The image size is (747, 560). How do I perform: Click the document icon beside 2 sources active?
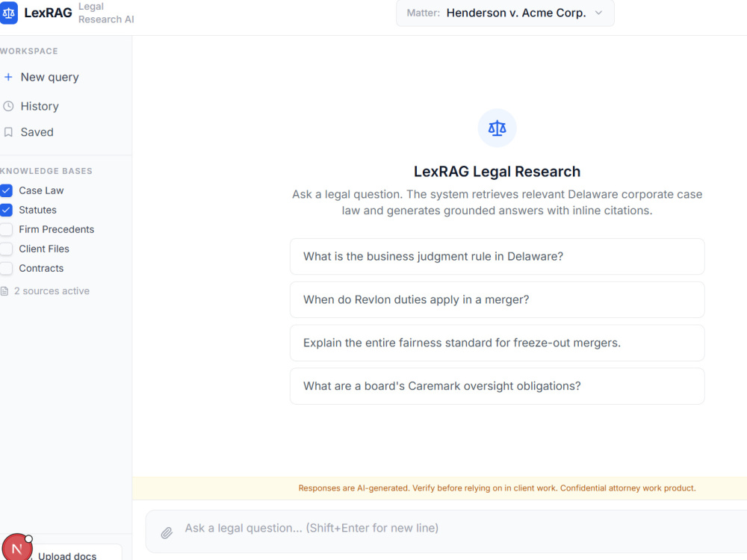click(x=4, y=291)
